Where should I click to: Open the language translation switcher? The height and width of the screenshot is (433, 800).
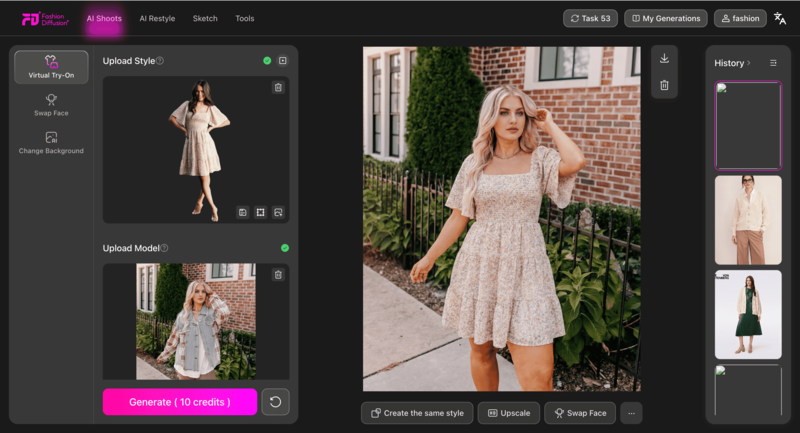pyautogui.click(x=780, y=18)
